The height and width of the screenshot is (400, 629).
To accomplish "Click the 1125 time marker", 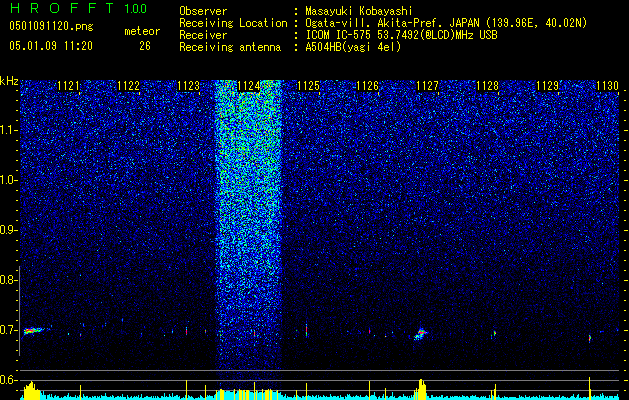I will point(308,85).
